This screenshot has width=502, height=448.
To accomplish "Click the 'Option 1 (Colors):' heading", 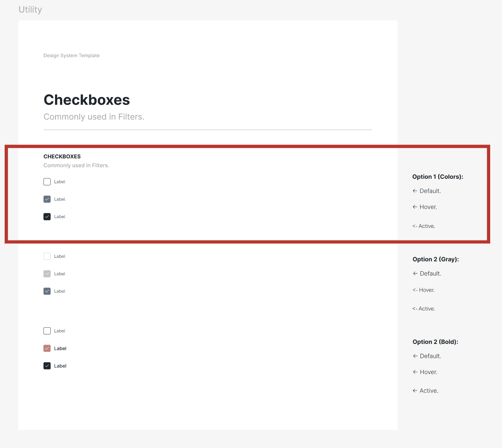I will point(438,177).
